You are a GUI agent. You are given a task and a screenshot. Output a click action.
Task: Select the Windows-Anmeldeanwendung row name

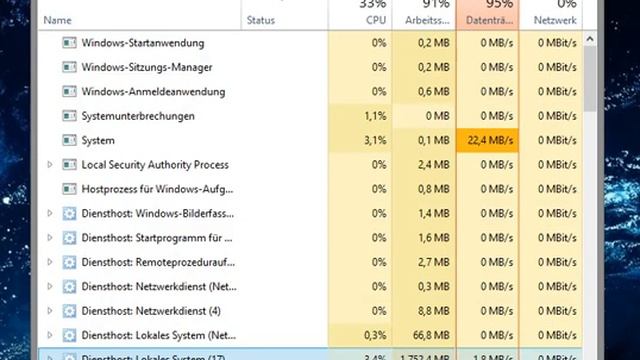(153, 91)
